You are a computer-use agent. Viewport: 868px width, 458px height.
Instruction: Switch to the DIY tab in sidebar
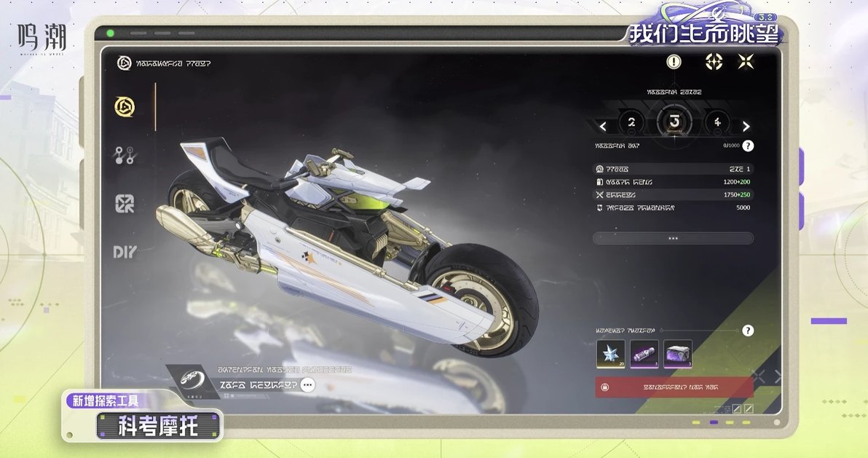pos(125,253)
